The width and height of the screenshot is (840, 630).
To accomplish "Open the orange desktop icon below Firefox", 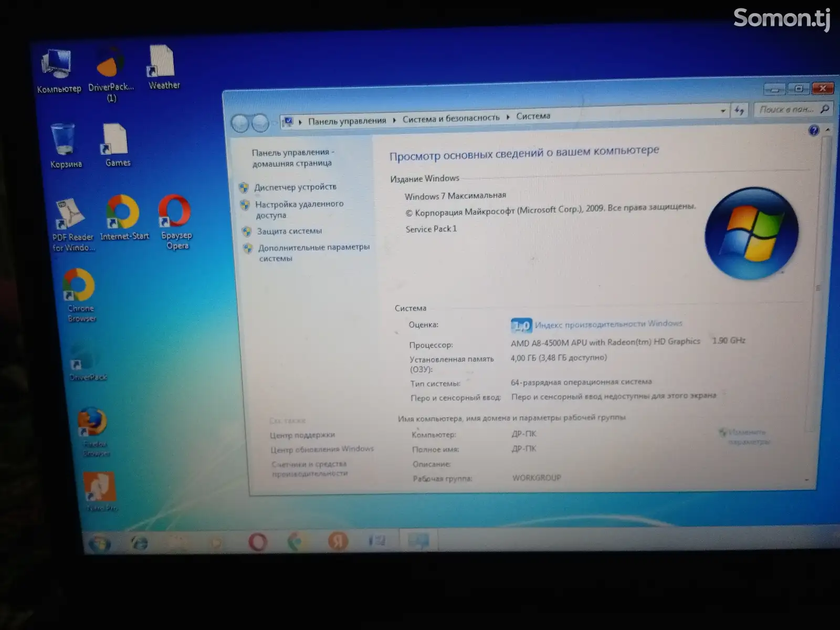I will (100, 491).
